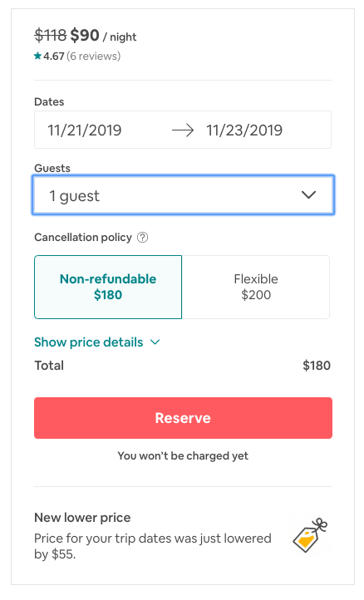Screen dimensions: 364x600
Task: Select the Non-refundable $180 option
Action: tap(108, 287)
